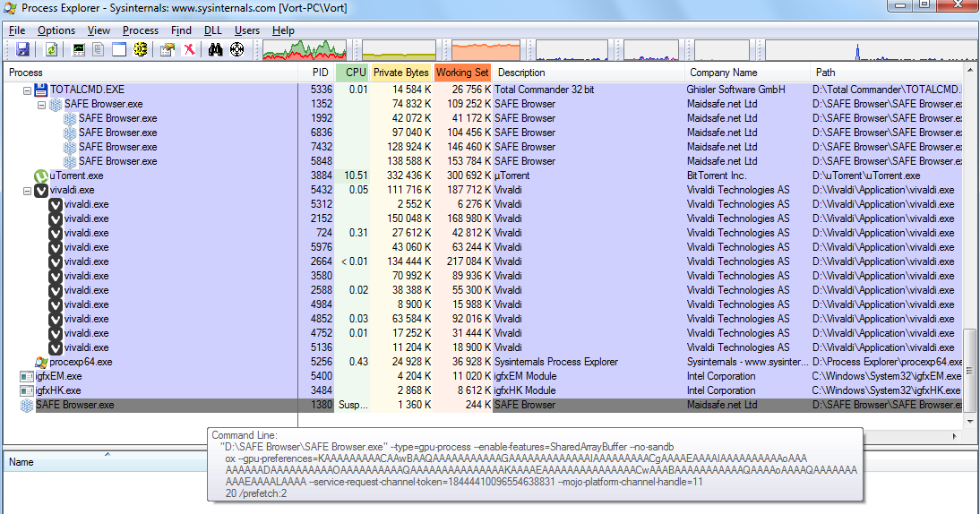Sort by Description column header
The image size is (980, 514).
[589, 73]
